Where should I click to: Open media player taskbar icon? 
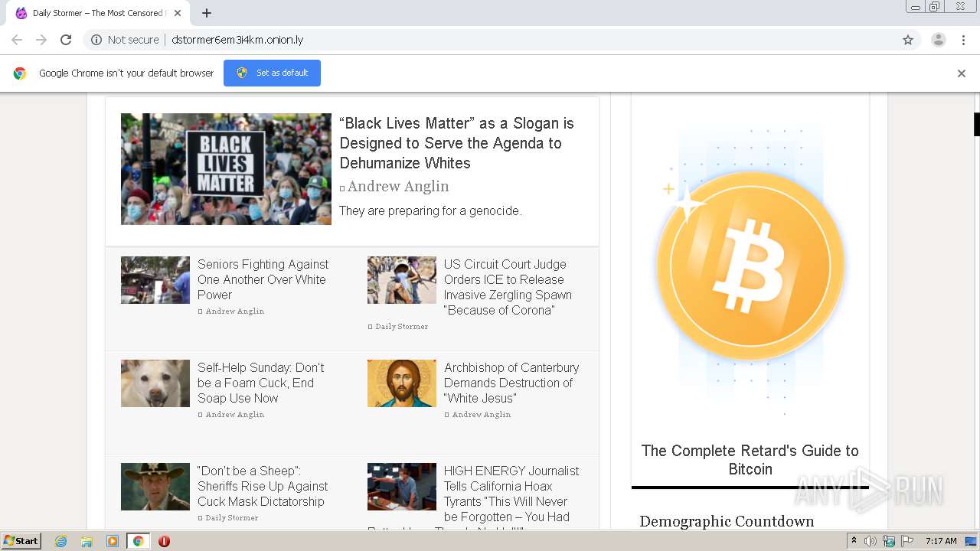[113, 541]
